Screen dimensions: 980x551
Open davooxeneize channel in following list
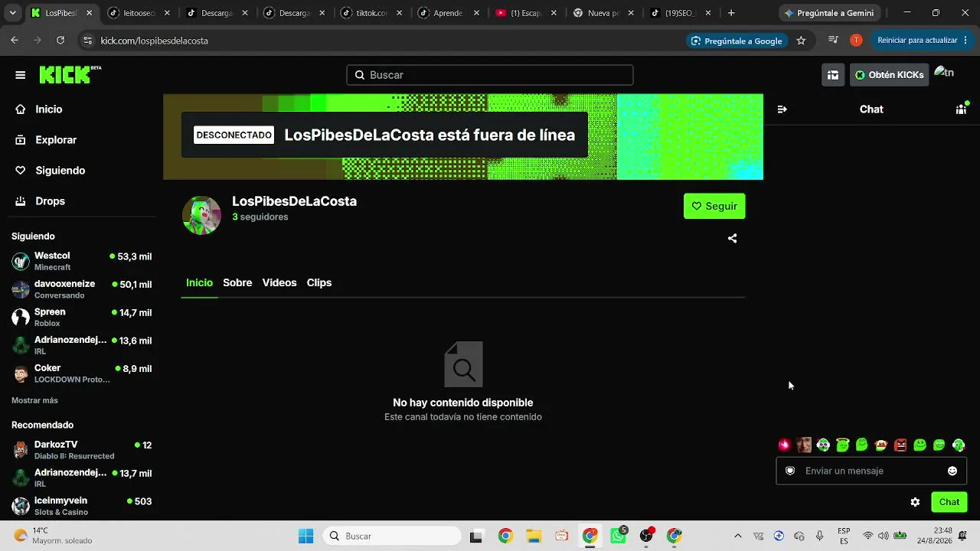click(81, 289)
